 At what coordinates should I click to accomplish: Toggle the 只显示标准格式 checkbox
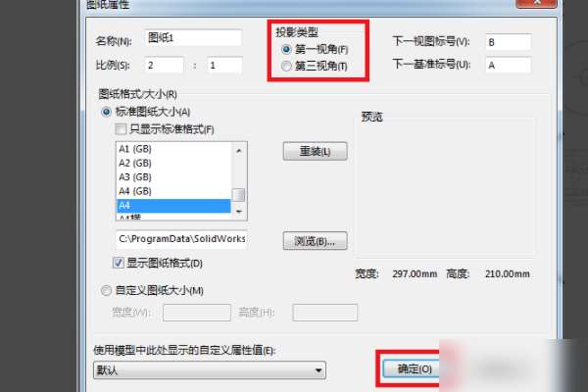coord(121,129)
